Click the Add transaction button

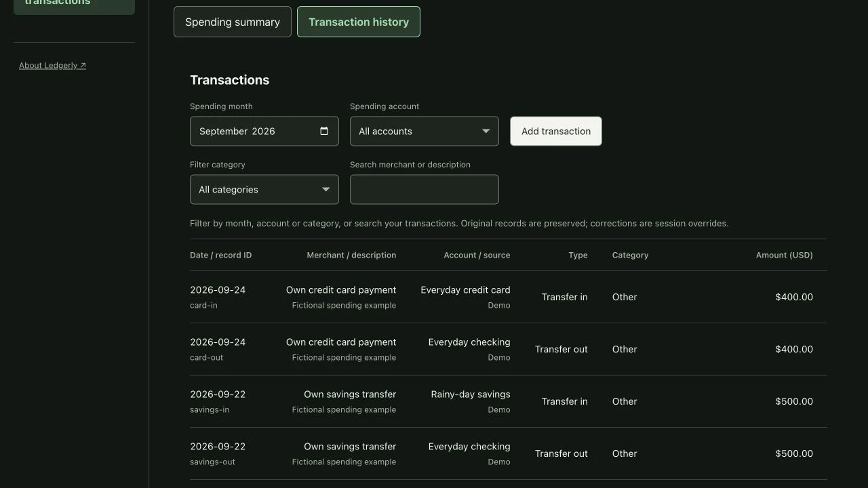(556, 131)
